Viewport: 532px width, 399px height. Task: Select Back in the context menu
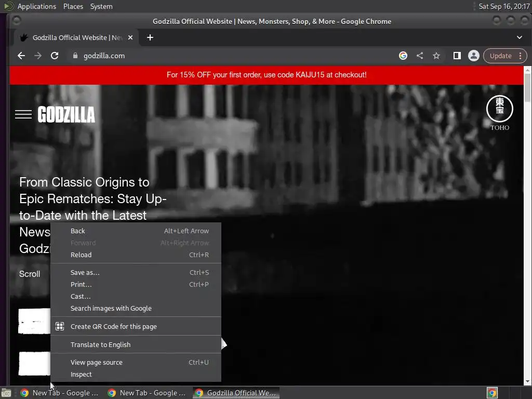tap(136, 231)
